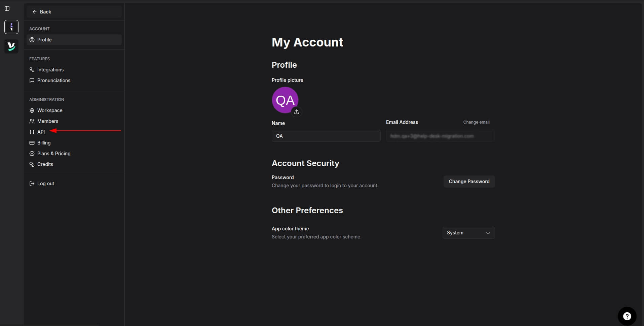Screen dimensions: 644x326
Task: Open the three-dot menu in the sidebar
Action: point(11,27)
